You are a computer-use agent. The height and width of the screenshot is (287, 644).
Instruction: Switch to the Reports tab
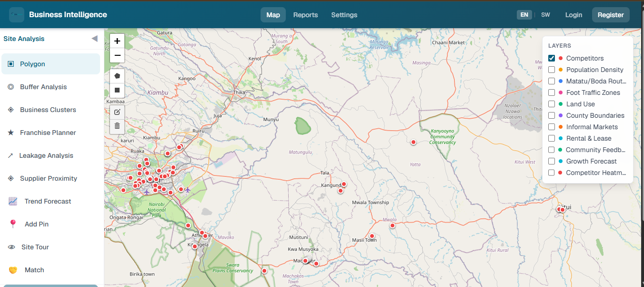click(305, 15)
